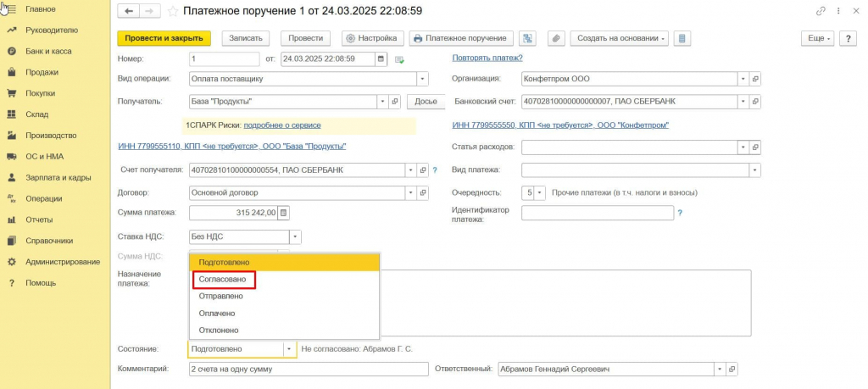This screenshot has width=868, height=389.
Task: Expand Банковский счет dropdown arrow
Action: pos(743,102)
